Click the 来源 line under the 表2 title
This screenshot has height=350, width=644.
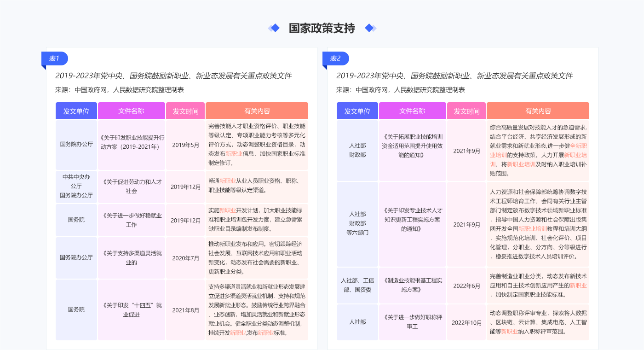pos(401,90)
